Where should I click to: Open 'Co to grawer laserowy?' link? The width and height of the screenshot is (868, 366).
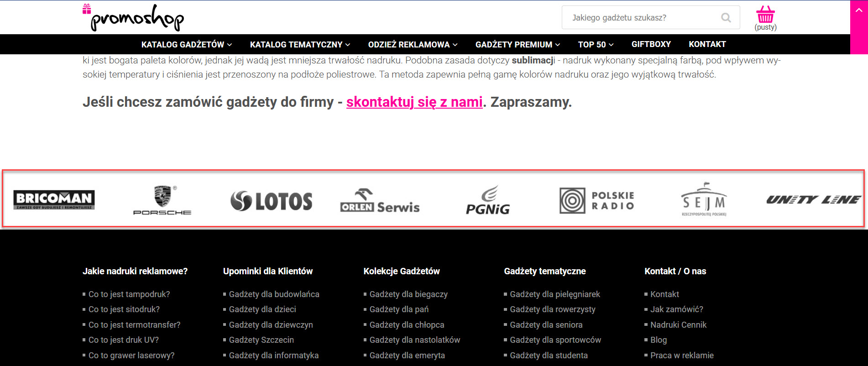(131, 356)
